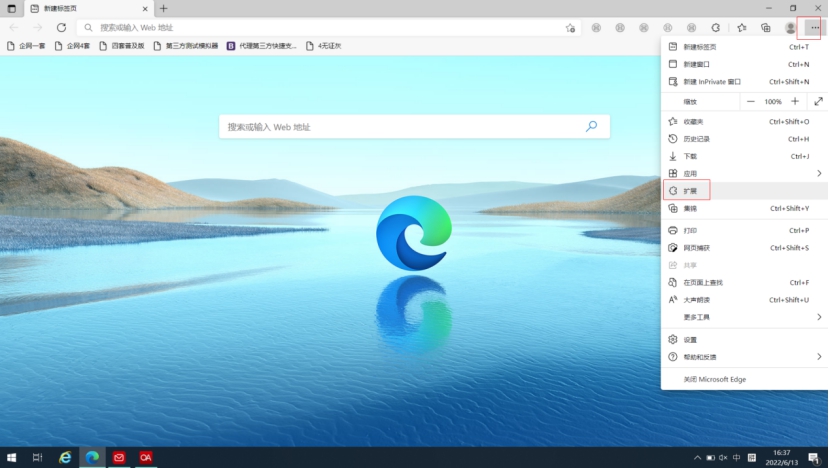Click the three-dot Settings and more button
The image size is (829, 468).
pyautogui.click(x=814, y=28)
